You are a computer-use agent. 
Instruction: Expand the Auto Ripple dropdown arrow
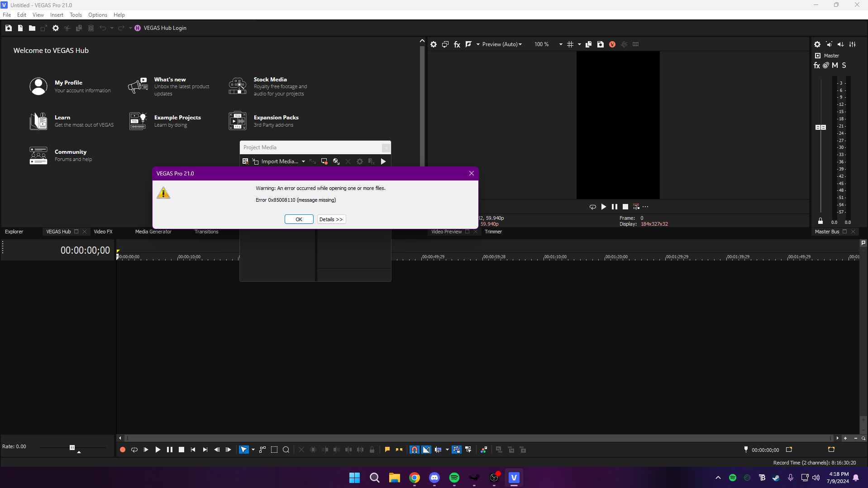pos(447,450)
